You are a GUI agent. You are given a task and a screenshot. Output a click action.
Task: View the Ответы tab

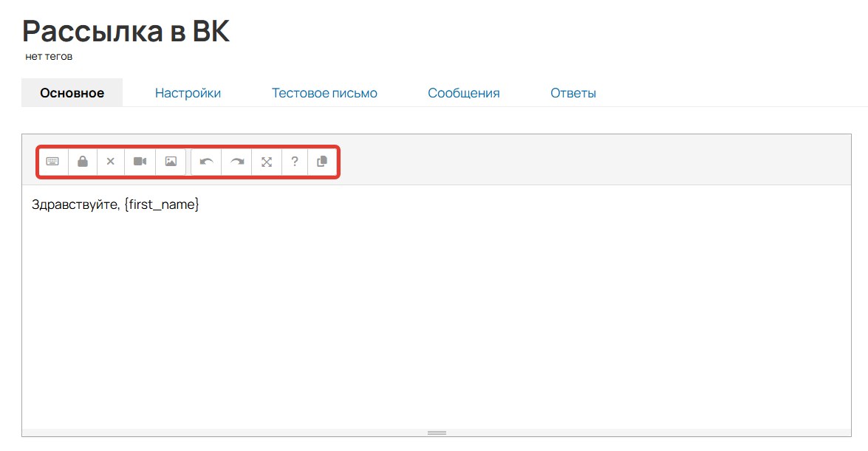(573, 93)
